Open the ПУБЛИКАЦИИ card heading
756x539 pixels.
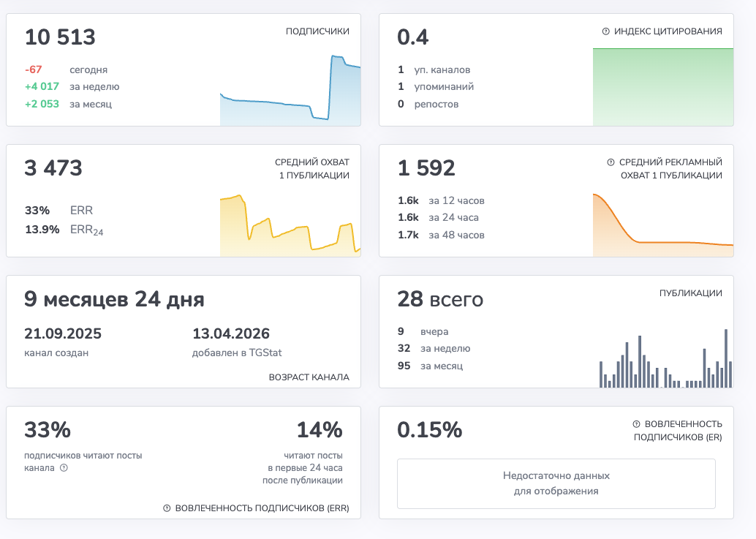[x=690, y=293]
